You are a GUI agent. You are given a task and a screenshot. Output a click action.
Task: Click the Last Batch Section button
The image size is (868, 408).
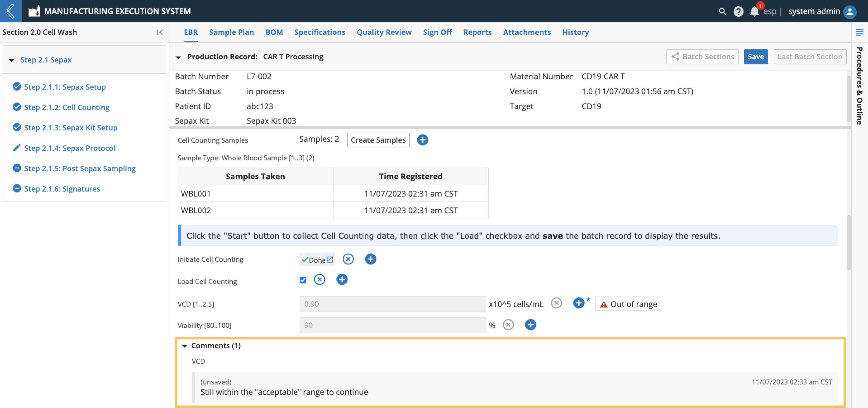(x=810, y=57)
